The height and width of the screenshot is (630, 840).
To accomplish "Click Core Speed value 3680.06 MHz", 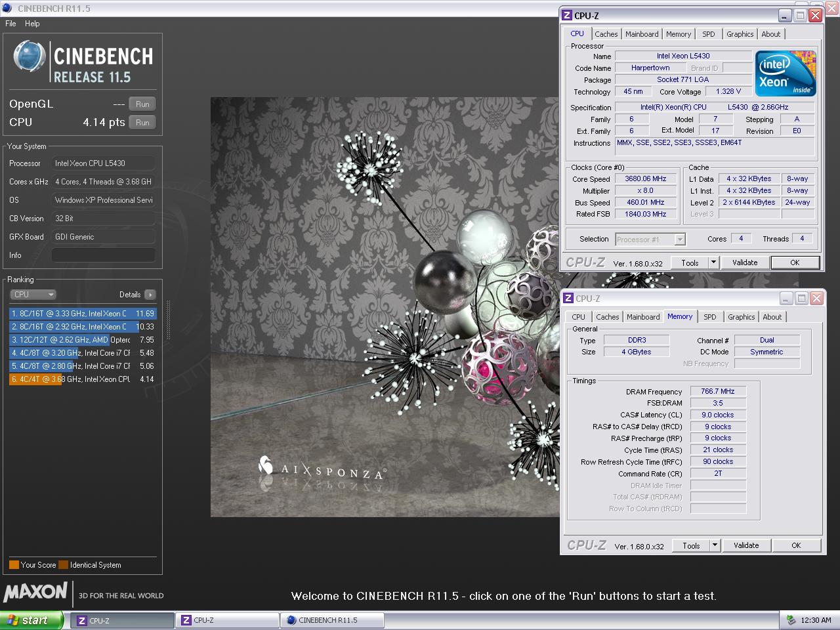I will pyautogui.click(x=645, y=179).
